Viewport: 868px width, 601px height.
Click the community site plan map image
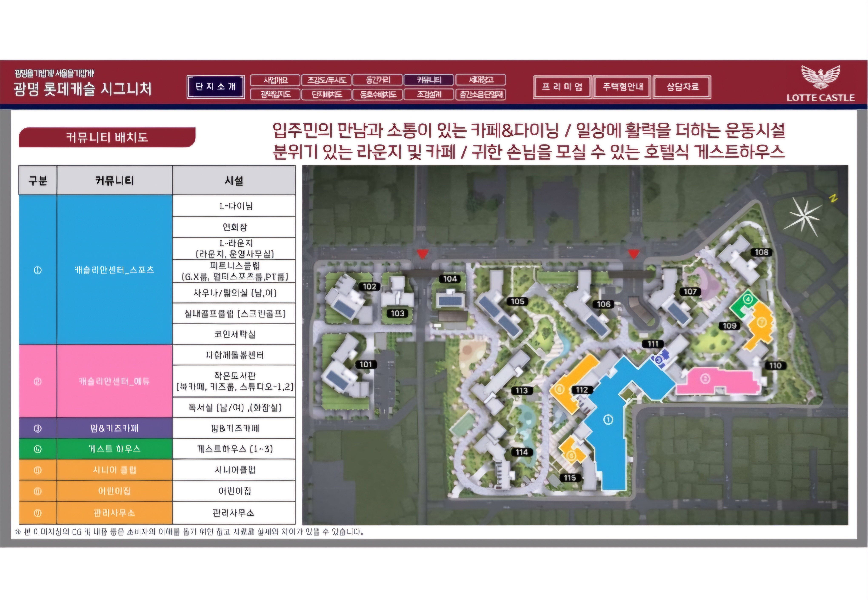coord(575,345)
